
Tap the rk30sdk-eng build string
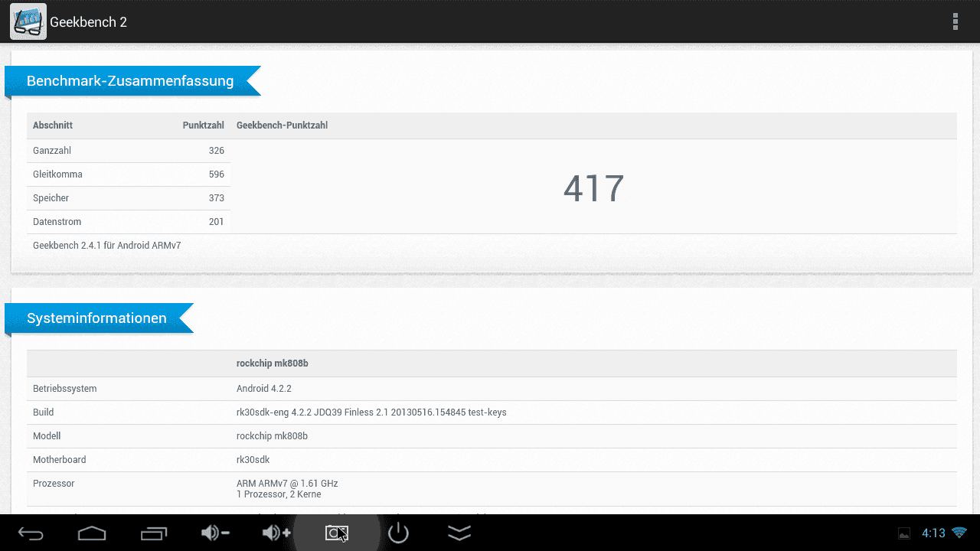371,412
